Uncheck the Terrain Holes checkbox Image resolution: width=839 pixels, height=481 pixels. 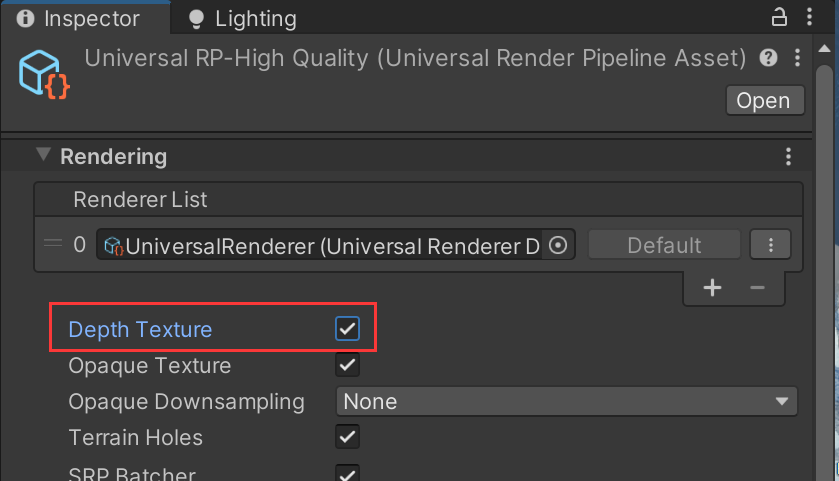tap(347, 437)
